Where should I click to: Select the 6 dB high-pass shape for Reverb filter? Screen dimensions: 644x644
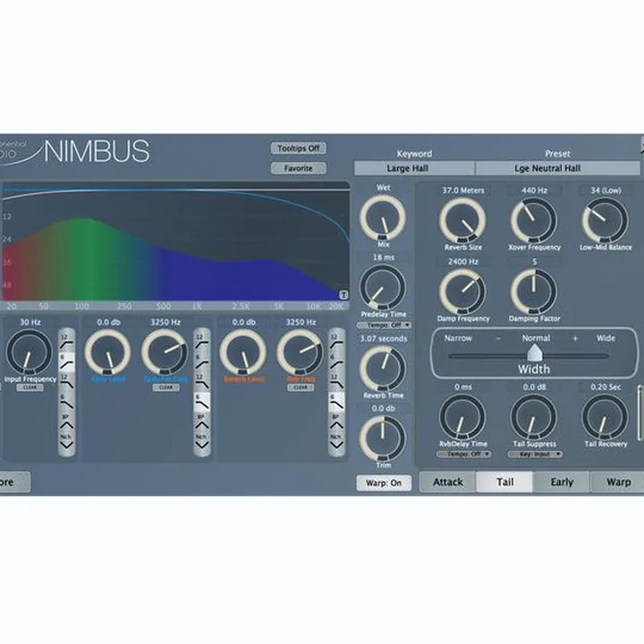pyautogui.click(x=336, y=362)
